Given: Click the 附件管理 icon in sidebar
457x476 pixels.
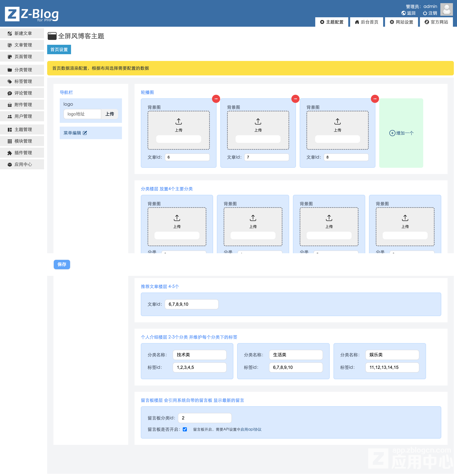Looking at the screenshot, I should (10, 105).
